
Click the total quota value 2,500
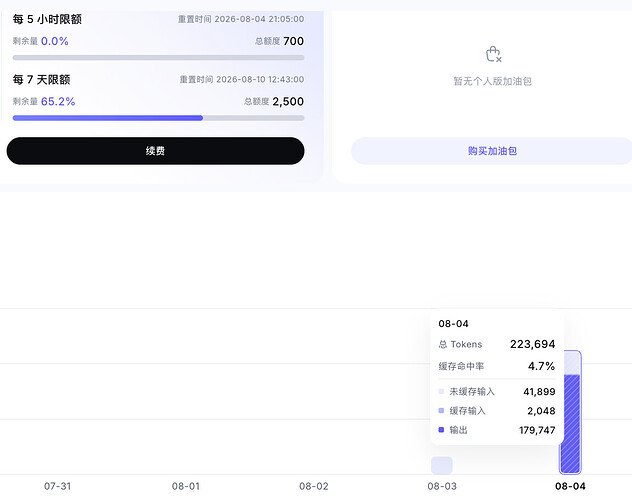[288, 102]
